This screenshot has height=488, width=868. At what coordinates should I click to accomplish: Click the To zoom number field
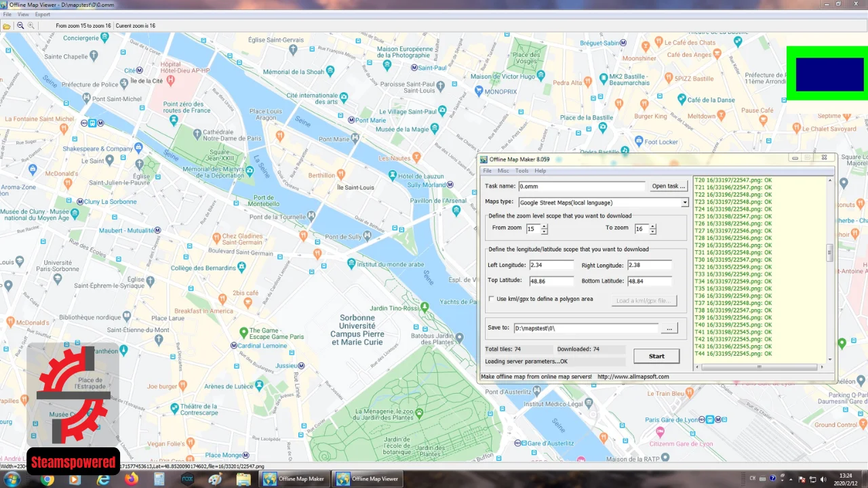[x=642, y=229]
